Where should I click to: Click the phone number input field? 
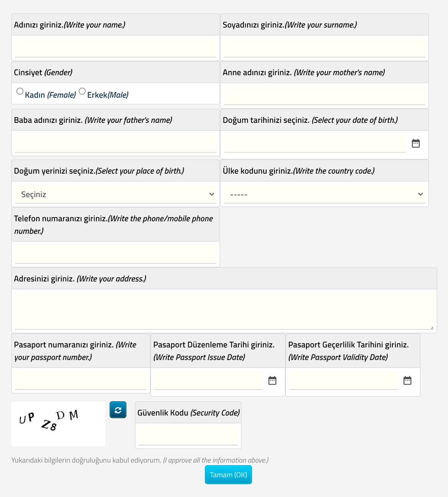point(116,254)
